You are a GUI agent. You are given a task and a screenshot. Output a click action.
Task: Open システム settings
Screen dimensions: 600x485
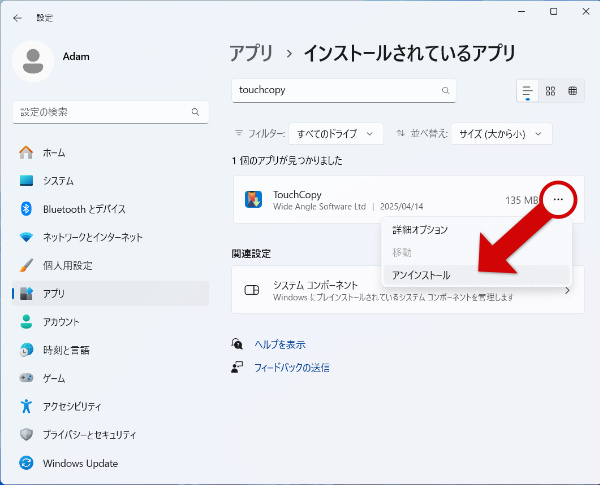coord(111,181)
